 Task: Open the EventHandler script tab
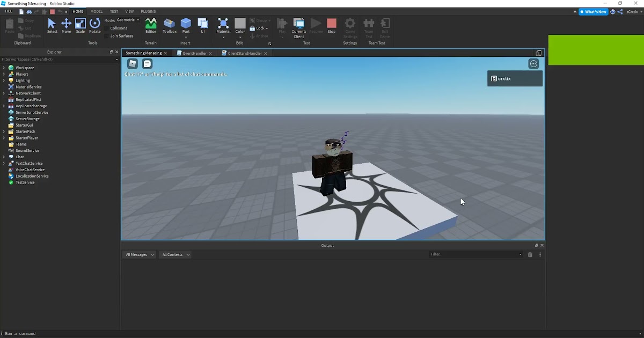click(194, 53)
